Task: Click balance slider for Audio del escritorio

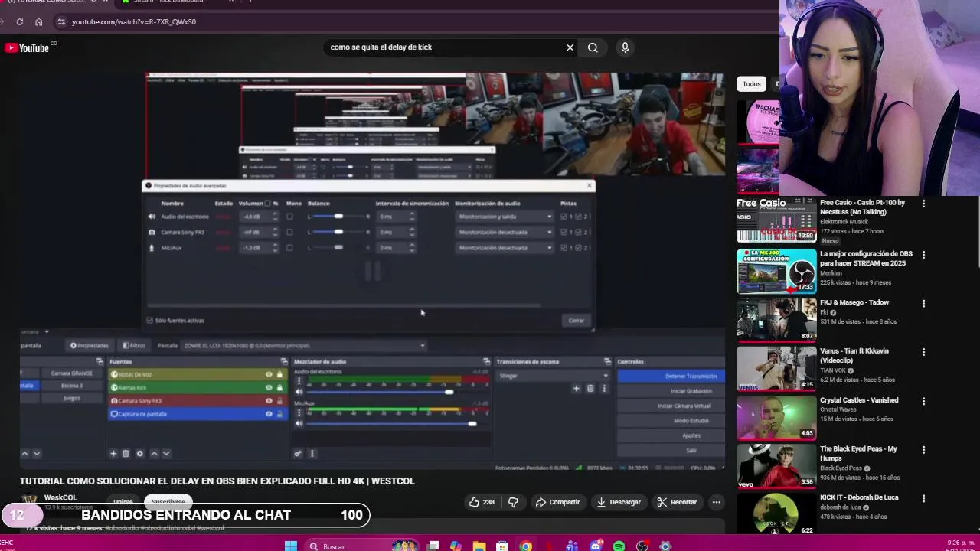Action: click(338, 217)
